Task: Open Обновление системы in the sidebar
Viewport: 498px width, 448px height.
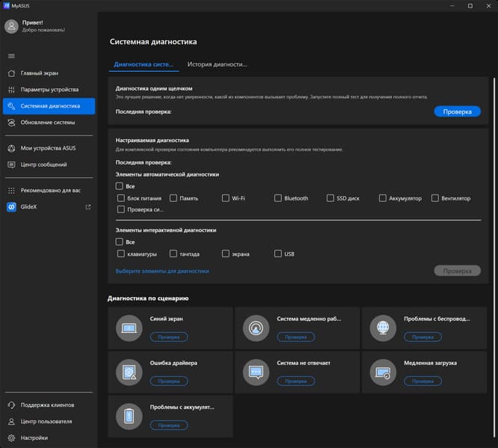Action: (48, 122)
